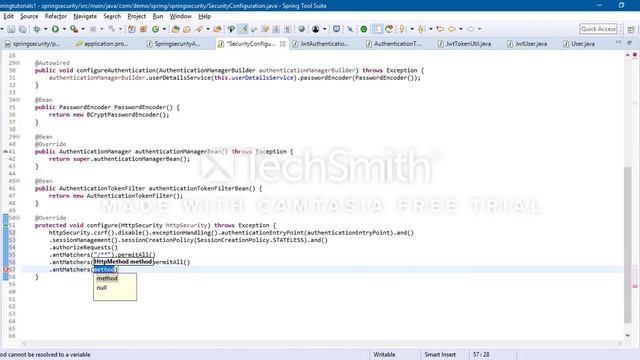
Task: Click the Quick Access search field
Action: [598, 29]
